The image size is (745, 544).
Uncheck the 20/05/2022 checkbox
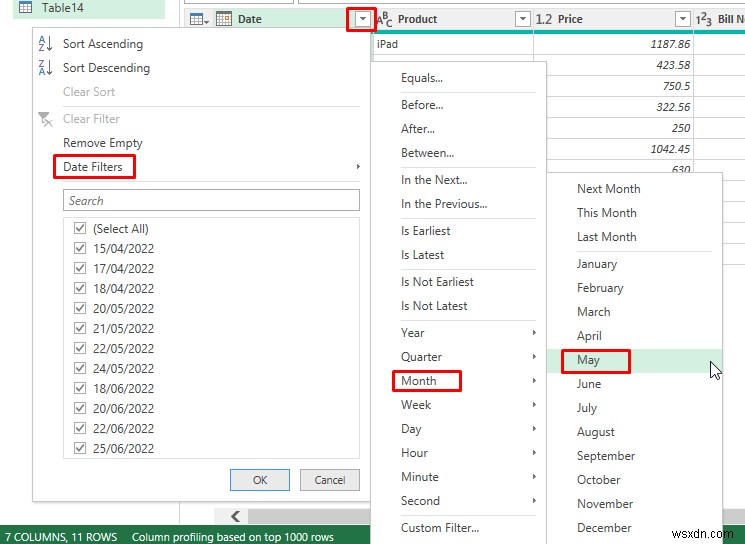[80, 308]
